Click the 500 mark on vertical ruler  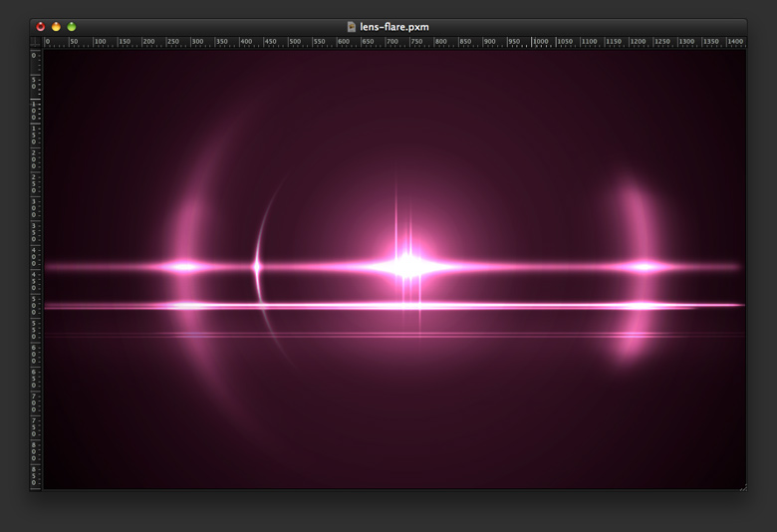pos(34,306)
